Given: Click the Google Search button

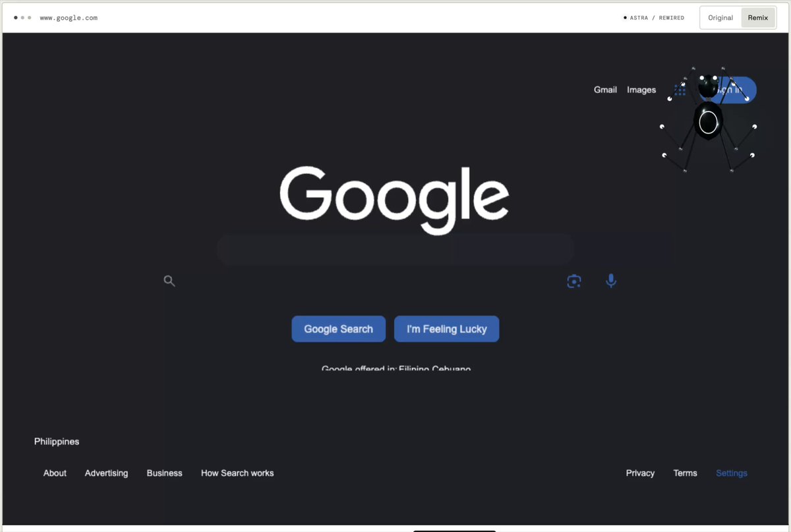Looking at the screenshot, I should click(339, 329).
